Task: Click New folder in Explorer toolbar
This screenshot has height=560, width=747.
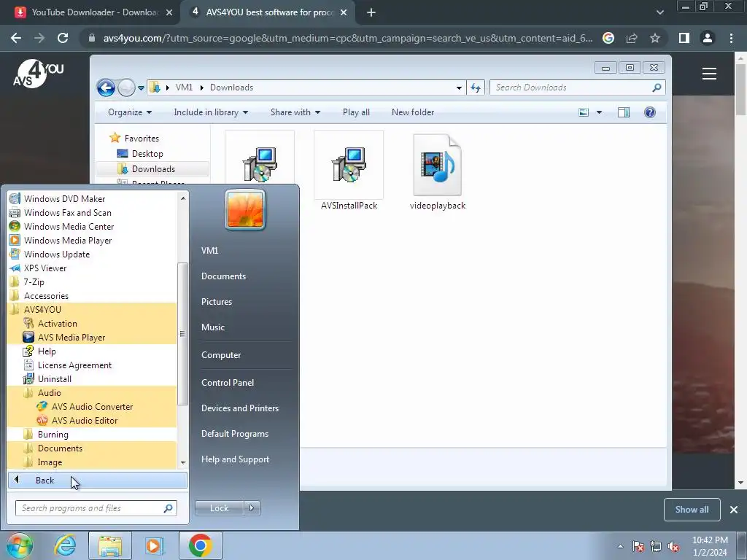Action: (413, 112)
